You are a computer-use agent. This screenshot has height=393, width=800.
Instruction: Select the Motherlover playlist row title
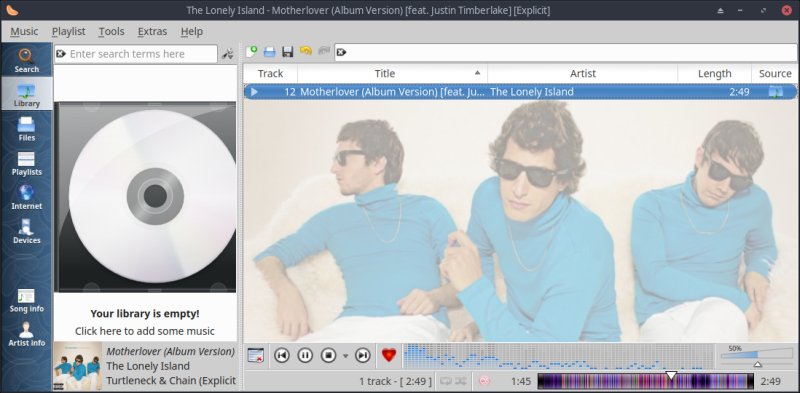pyautogui.click(x=392, y=92)
